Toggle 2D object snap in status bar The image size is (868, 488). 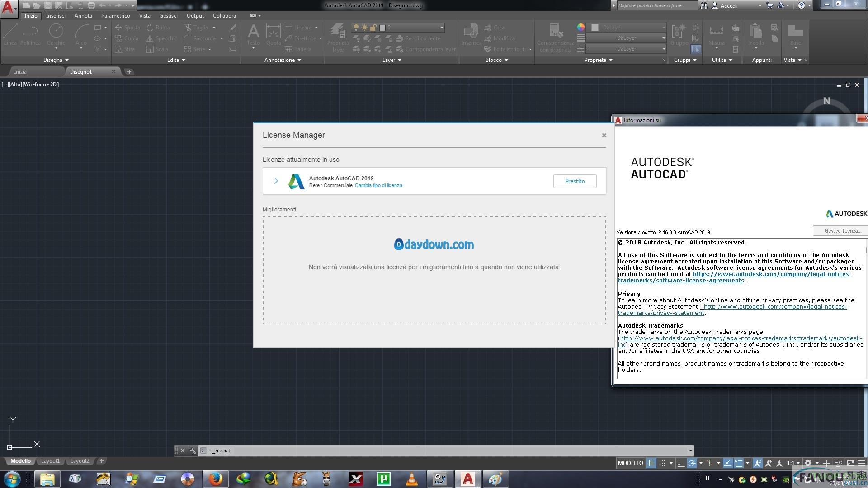click(x=739, y=463)
